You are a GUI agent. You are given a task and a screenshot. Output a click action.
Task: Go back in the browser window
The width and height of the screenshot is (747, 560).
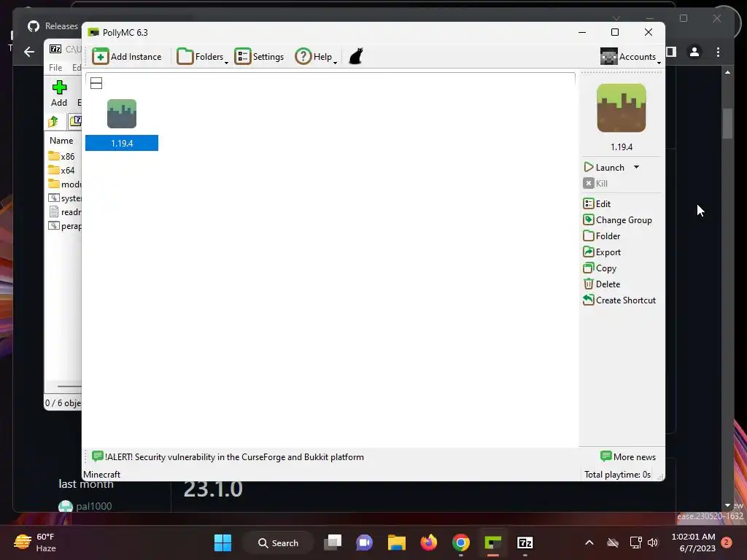29,52
